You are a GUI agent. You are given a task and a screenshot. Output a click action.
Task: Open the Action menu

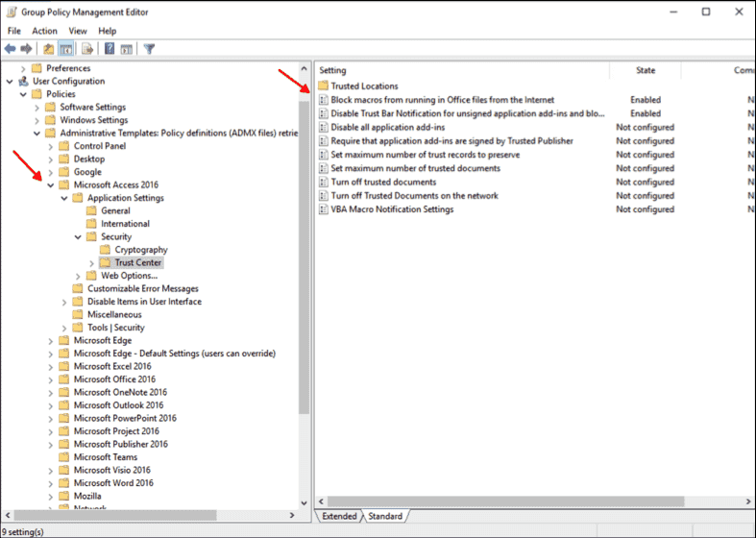pyautogui.click(x=44, y=31)
